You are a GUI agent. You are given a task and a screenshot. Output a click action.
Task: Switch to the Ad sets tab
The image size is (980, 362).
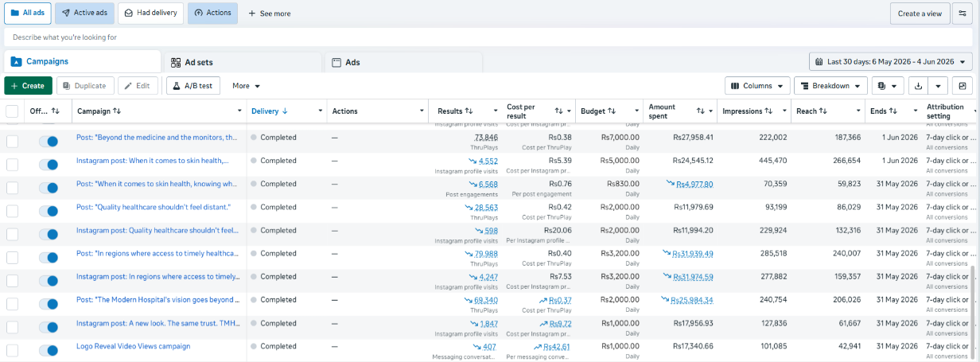(x=242, y=62)
